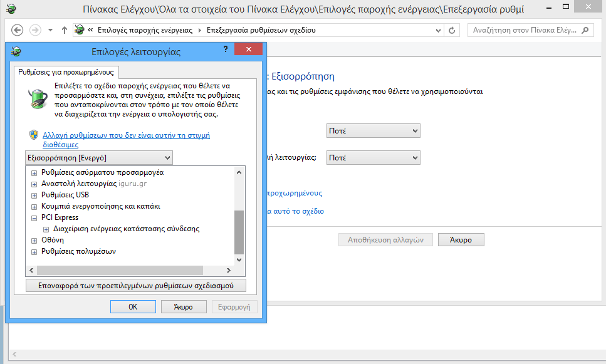Click Επαναφορά των προεπιλεγμένων ρυθμίσεων σχεδιασμού button
The image size is (606, 364).
135,286
